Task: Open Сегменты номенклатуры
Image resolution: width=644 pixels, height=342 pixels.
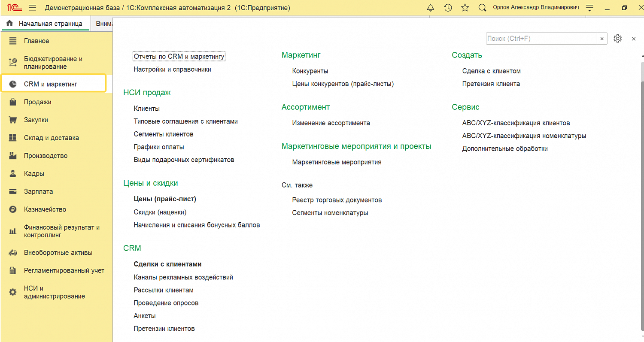Action: click(330, 213)
